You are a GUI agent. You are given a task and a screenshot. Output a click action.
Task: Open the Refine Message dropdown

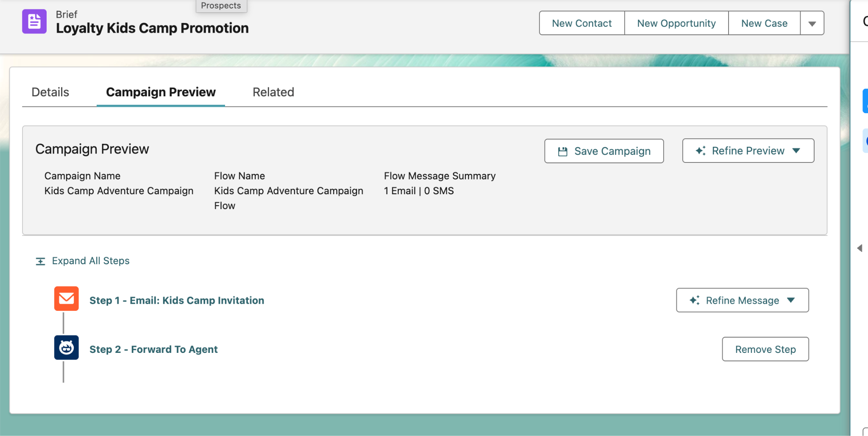tap(742, 300)
